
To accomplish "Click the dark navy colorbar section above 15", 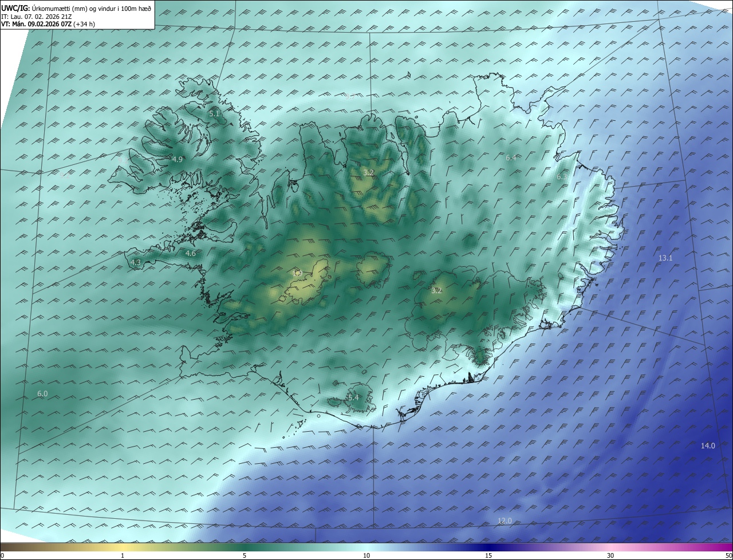I will coord(488,547).
